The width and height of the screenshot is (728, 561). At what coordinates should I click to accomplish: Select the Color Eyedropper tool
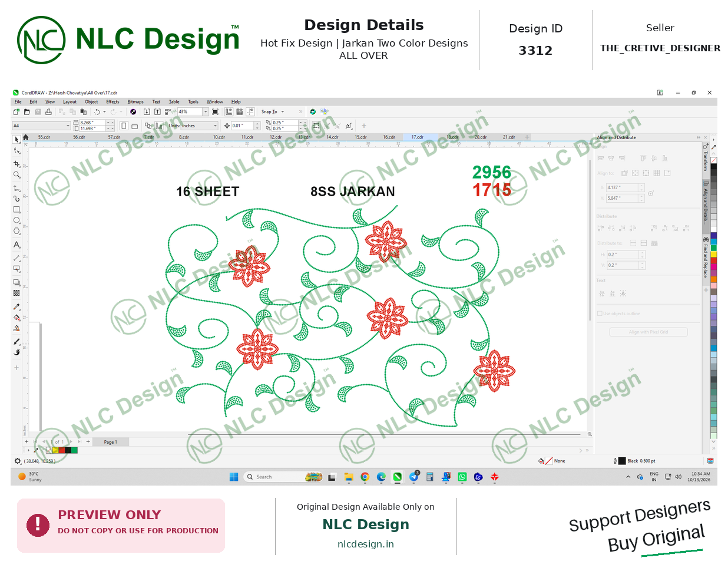16,306
